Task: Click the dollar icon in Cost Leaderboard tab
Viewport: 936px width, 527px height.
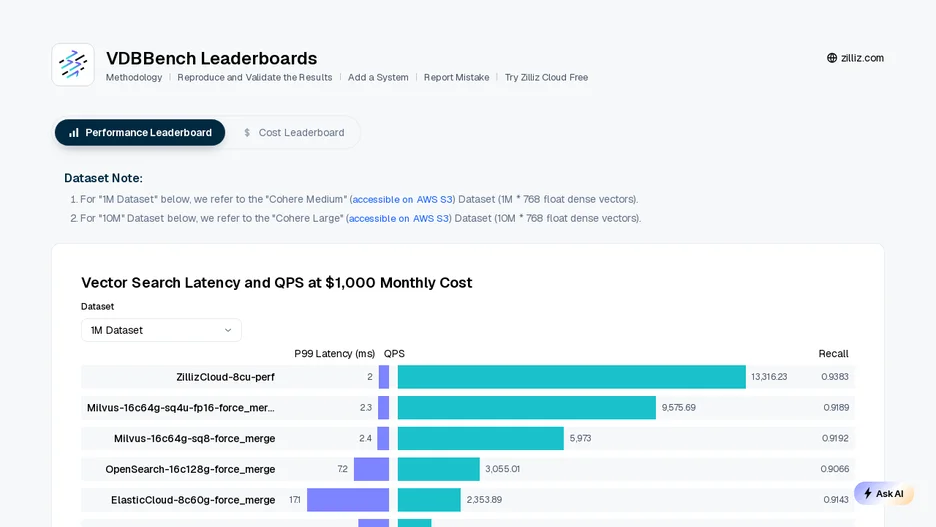Action: 247,132
